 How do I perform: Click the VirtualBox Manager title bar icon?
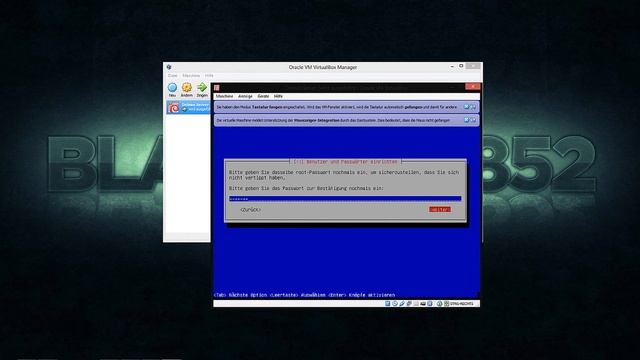point(169,67)
